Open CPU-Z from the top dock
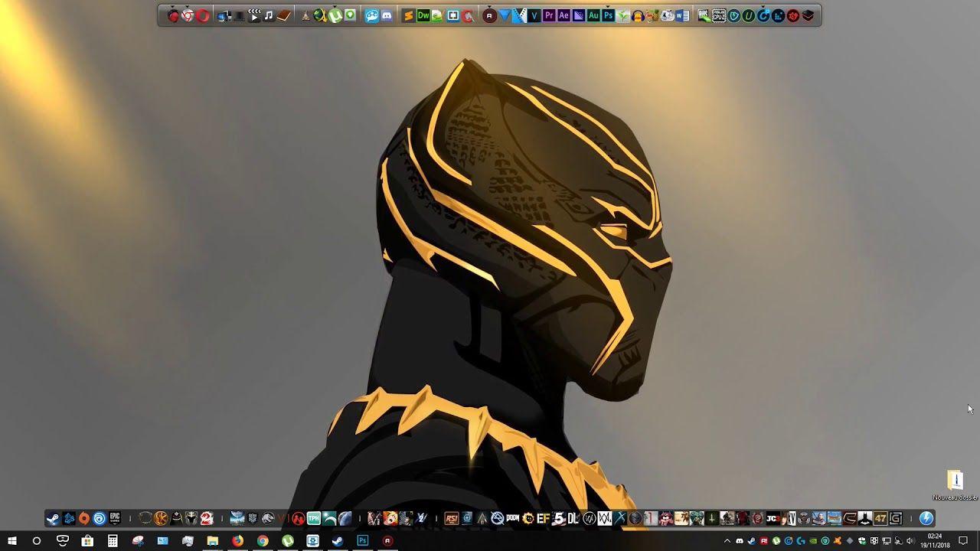This screenshot has width=980, height=551. (x=719, y=15)
